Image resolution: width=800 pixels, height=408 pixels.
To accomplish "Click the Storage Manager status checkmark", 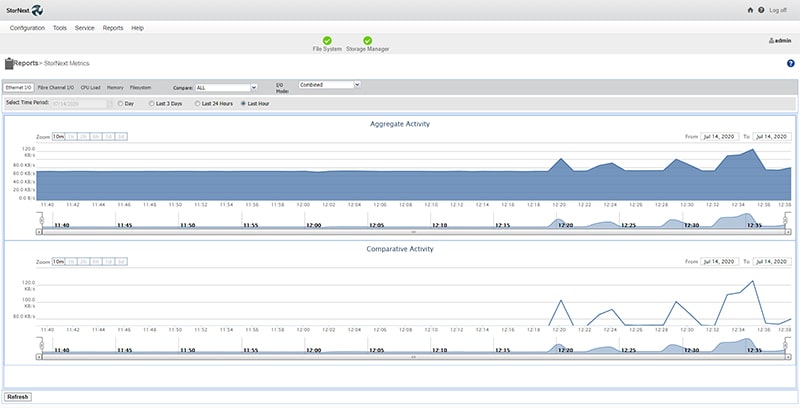I will [367, 40].
